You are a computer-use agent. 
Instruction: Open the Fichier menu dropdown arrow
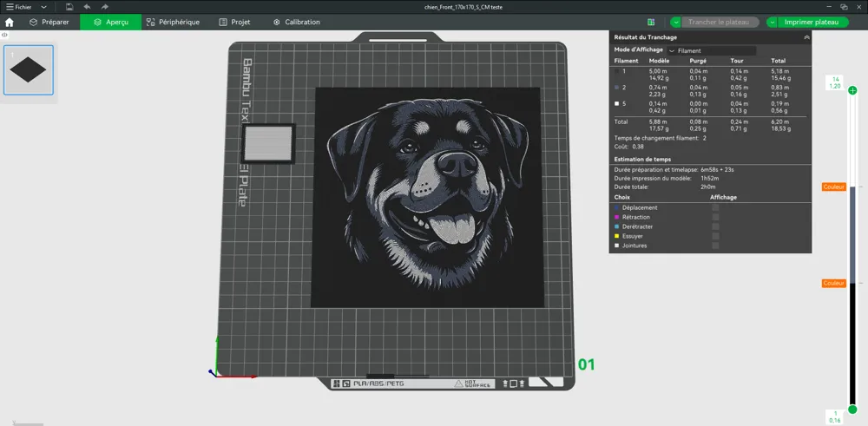pyautogui.click(x=43, y=6)
